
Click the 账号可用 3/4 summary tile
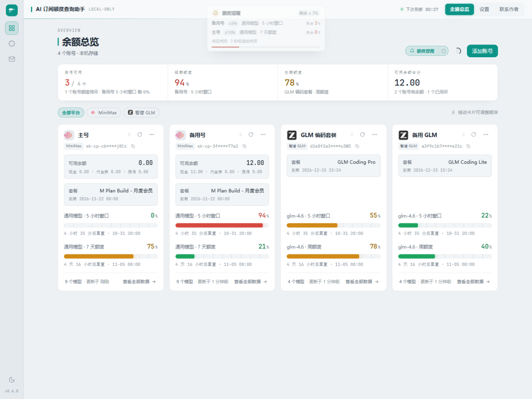[x=113, y=82]
